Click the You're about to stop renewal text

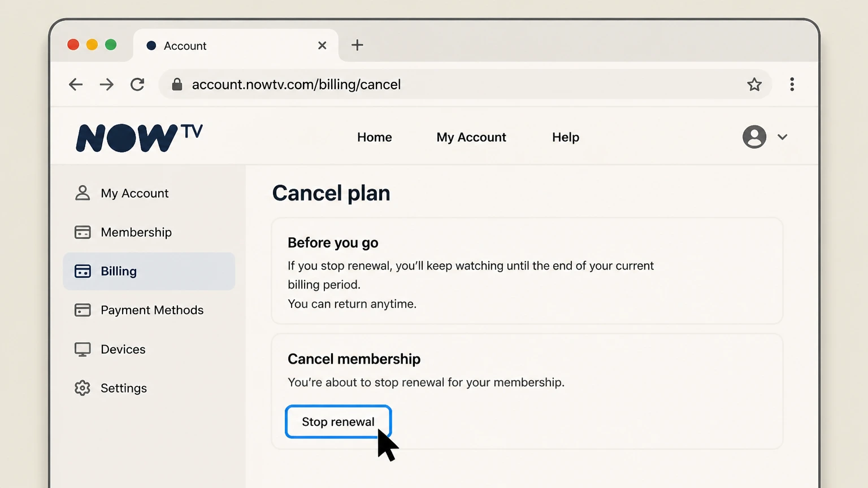pyautogui.click(x=426, y=382)
